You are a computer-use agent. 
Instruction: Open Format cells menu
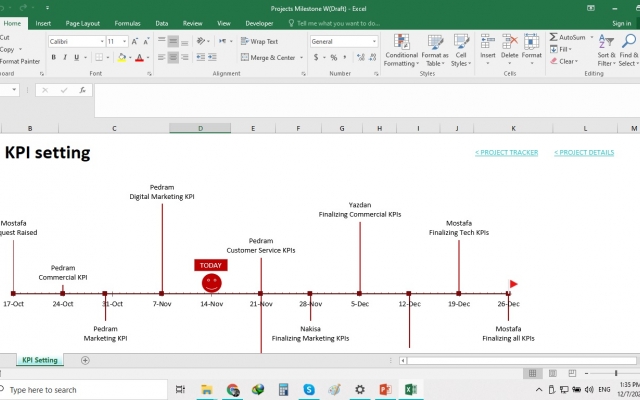tap(531, 49)
